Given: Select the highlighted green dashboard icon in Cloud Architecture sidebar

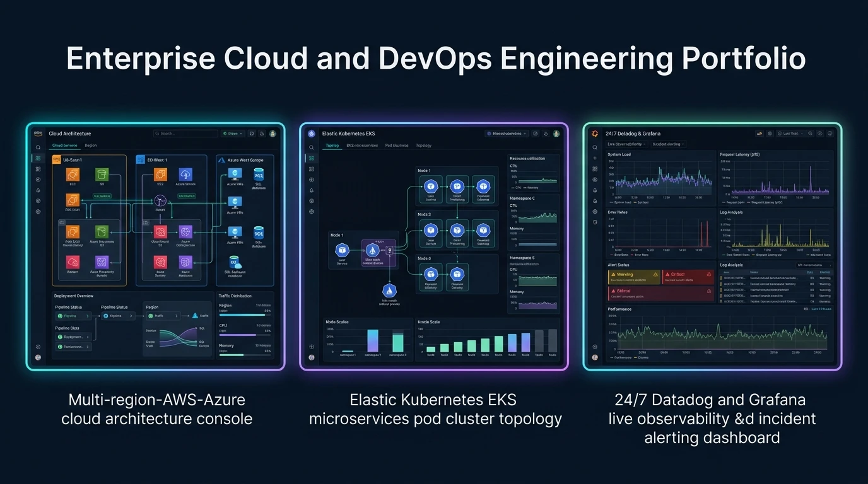Looking at the screenshot, I should tap(38, 158).
